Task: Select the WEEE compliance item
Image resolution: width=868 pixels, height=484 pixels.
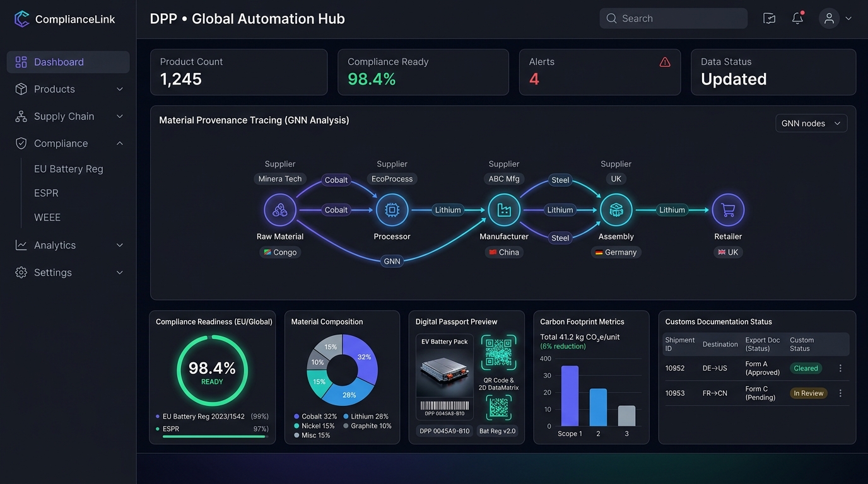Action: point(47,217)
